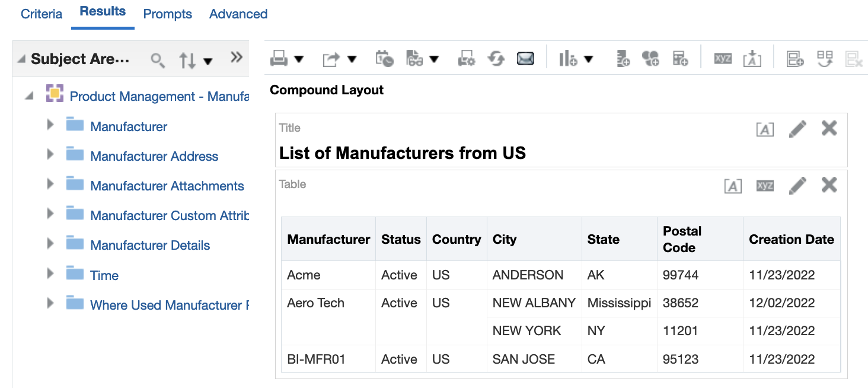Open the Advanced tab

(x=238, y=14)
